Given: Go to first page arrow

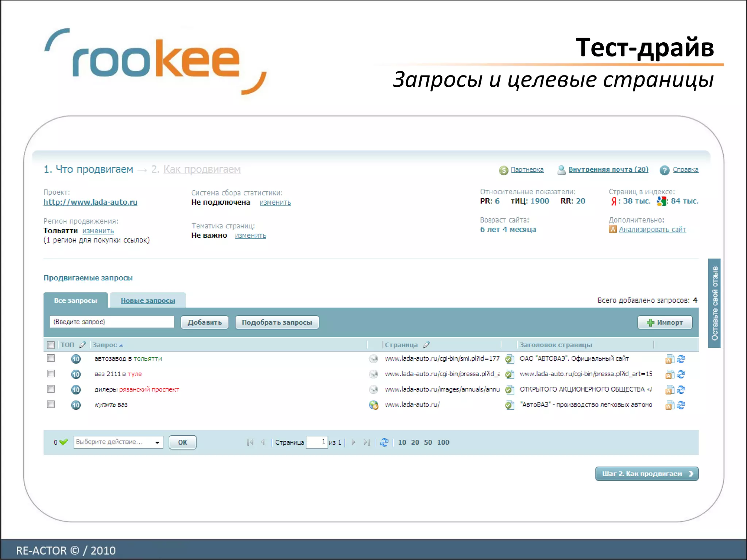Looking at the screenshot, I should [x=250, y=442].
